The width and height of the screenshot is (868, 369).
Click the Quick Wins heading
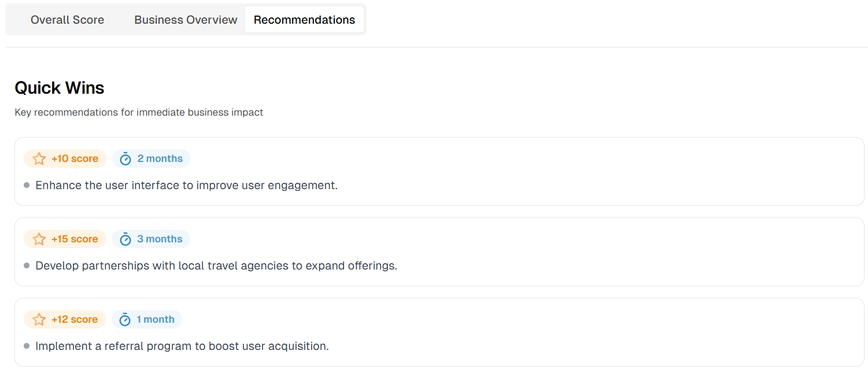[x=60, y=88]
